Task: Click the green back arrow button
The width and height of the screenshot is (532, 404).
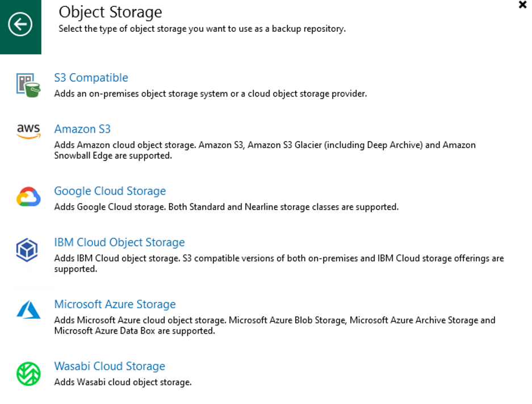Action: point(20,25)
